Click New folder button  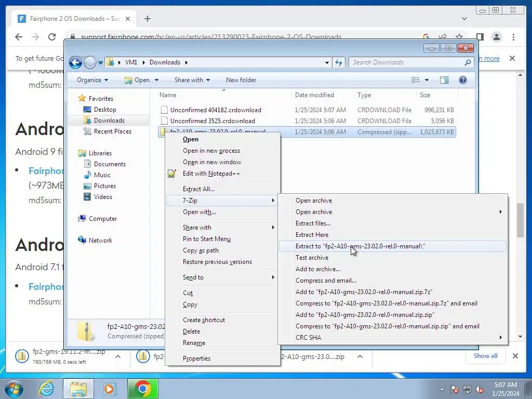241,80
